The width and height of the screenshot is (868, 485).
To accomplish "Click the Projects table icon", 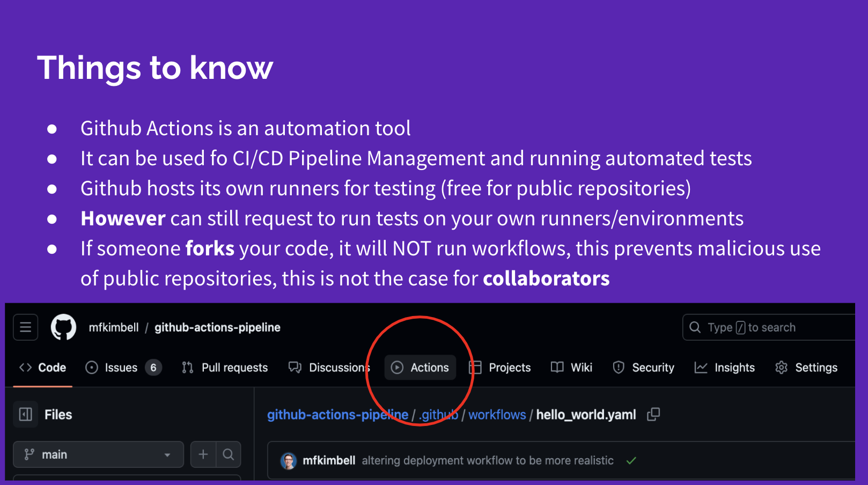I will click(x=475, y=368).
